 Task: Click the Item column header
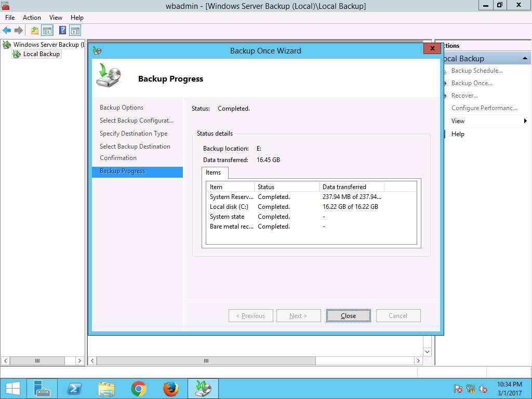(230, 187)
